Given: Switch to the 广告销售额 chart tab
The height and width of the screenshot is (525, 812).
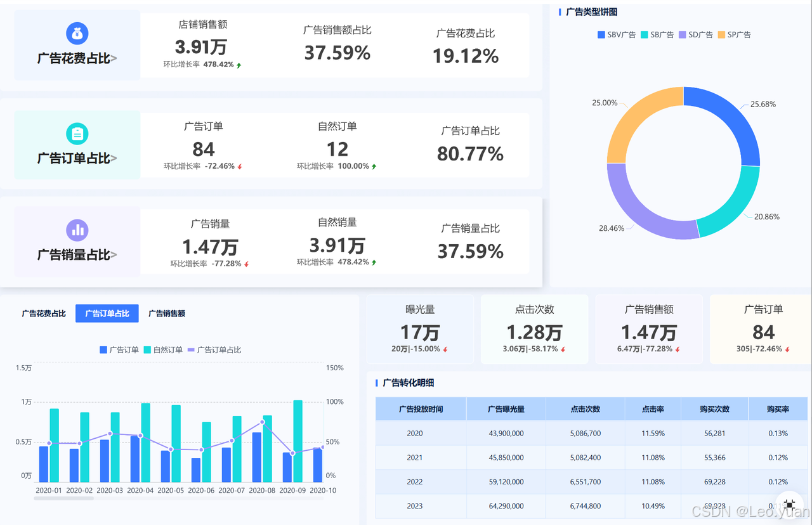Looking at the screenshot, I should pos(167,313).
